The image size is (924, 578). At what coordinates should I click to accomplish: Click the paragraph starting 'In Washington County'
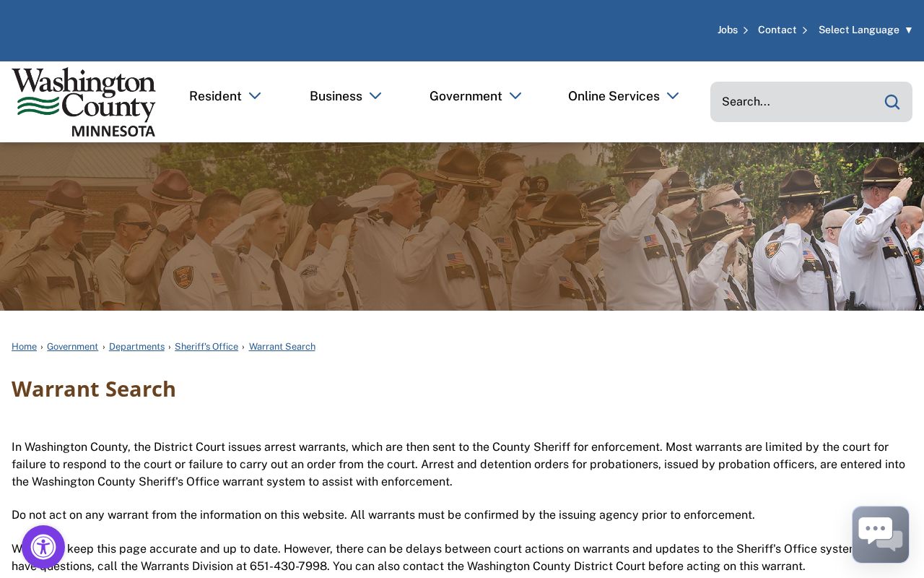pos(458,465)
